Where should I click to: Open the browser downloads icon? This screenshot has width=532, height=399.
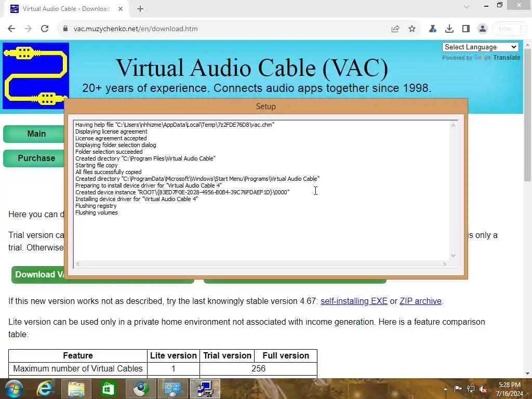pos(449,29)
